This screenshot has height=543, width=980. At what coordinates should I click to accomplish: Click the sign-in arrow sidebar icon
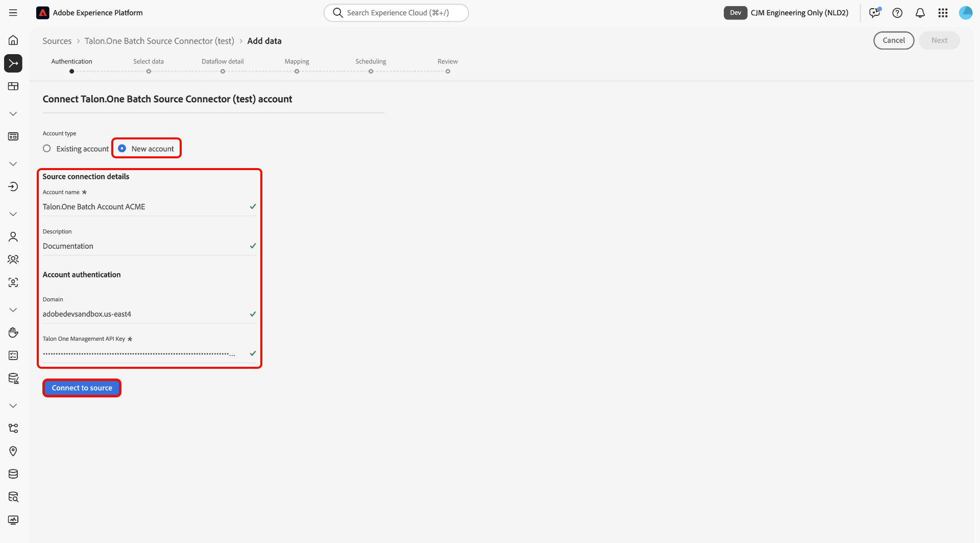pyautogui.click(x=13, y=186)
